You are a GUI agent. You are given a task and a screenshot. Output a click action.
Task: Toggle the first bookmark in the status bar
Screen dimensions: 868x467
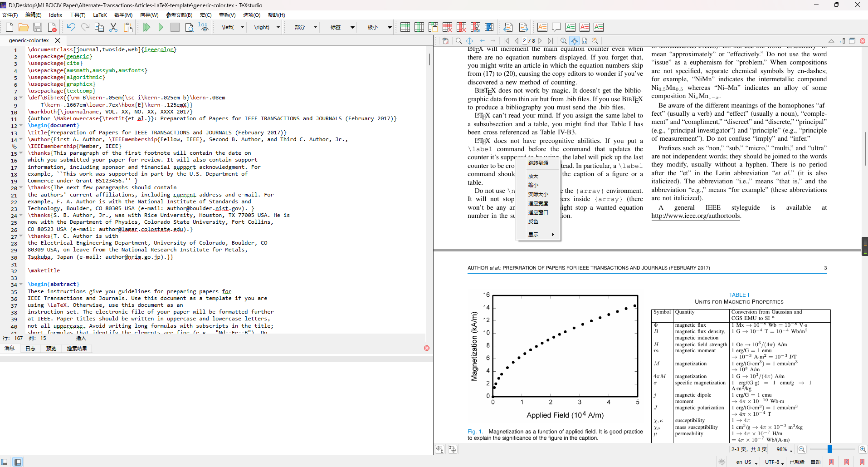831,462
